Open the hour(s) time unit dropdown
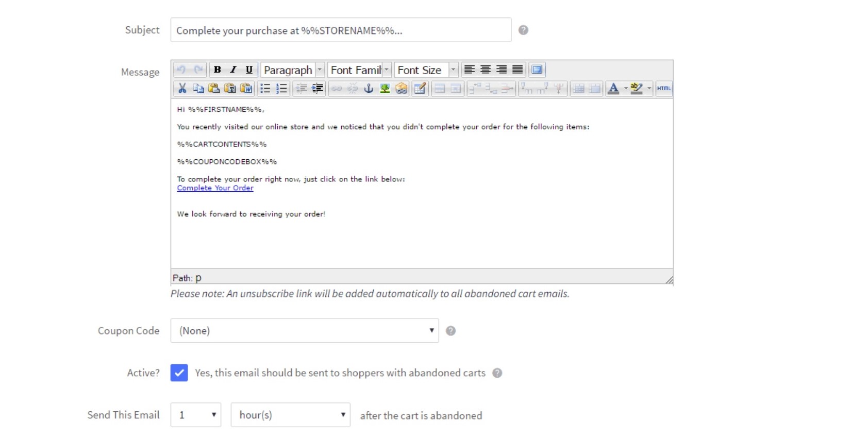Image resolution: width=868 pixels, height=436 pixels. 290,415
